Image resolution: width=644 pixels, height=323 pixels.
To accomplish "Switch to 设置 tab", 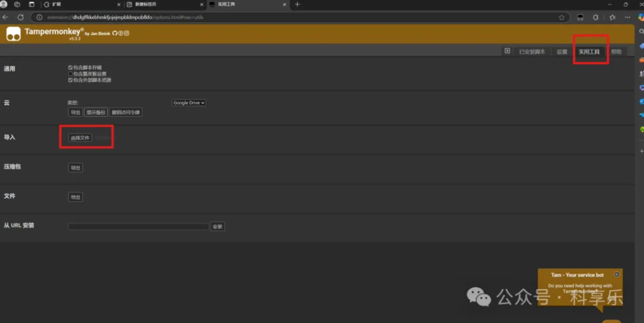I will coord(562,52).
